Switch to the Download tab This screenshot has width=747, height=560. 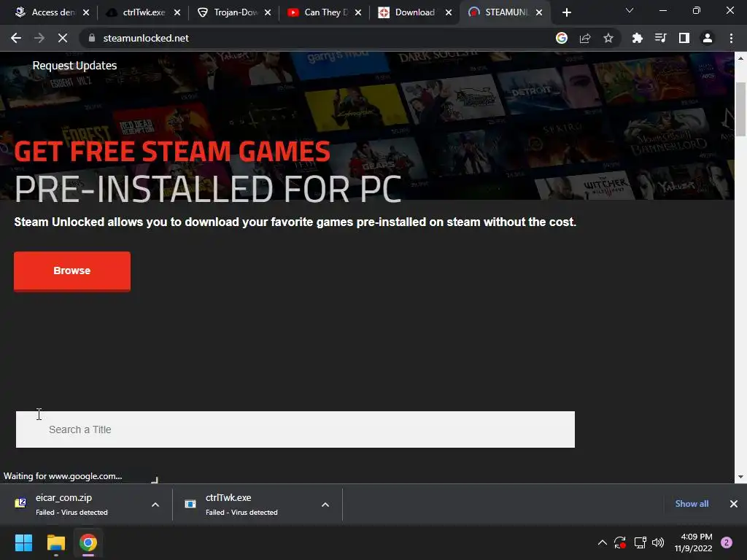click(414, 12)
